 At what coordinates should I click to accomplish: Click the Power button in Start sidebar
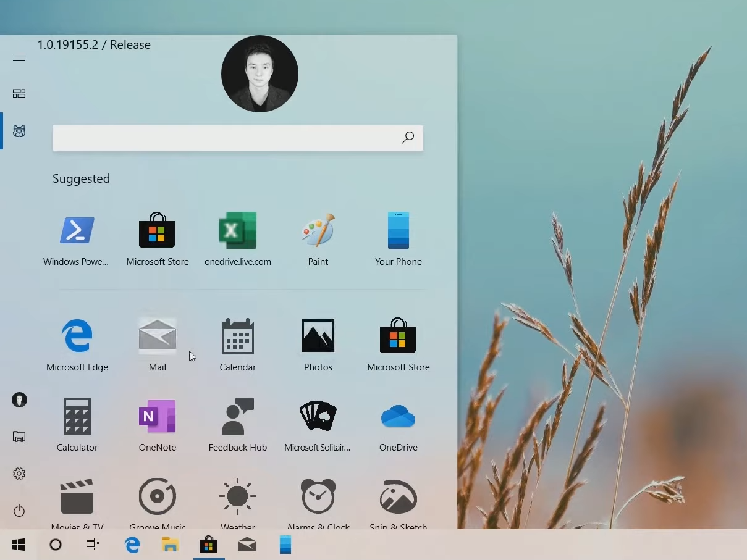(19, 511)
